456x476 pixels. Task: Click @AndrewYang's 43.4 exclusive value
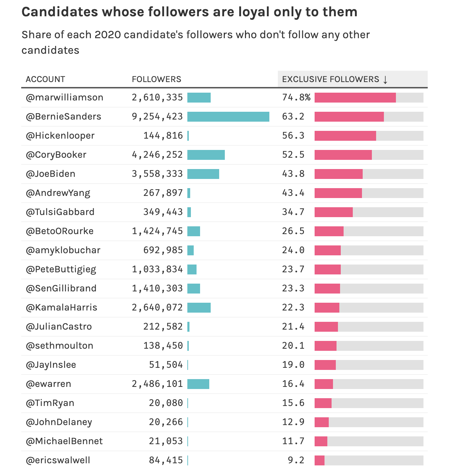(293, 193)
